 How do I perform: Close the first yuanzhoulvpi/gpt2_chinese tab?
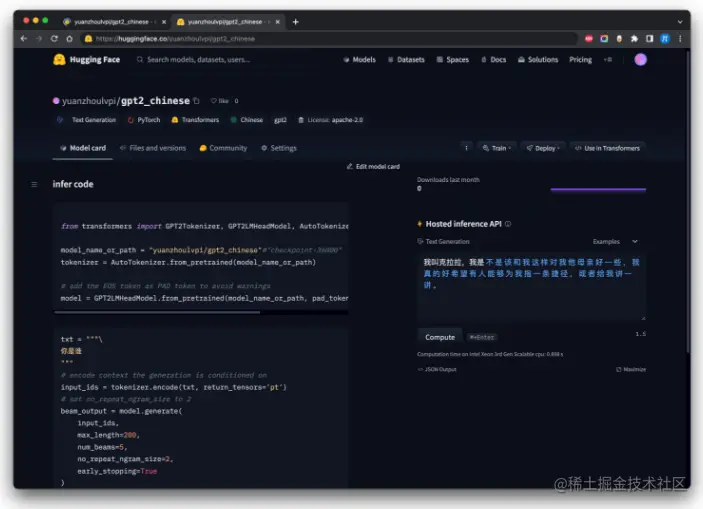[164, 22]
